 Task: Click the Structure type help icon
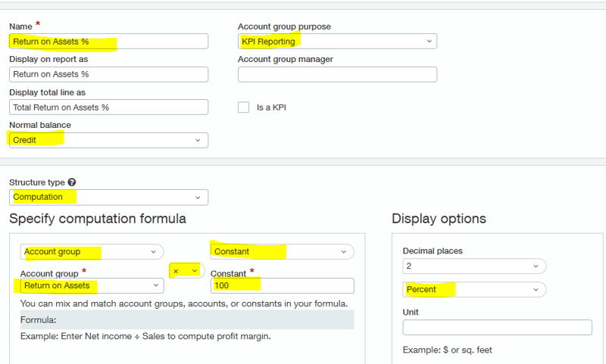pyautogui.click(x=72, y=183)
